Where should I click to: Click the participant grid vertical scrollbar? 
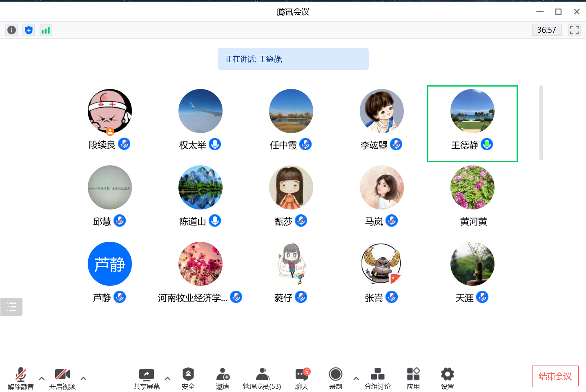click(x=541, y=122)
